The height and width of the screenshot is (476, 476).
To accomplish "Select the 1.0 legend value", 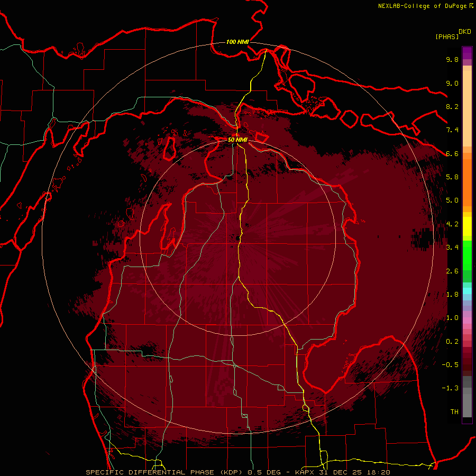I will [452, 318].
